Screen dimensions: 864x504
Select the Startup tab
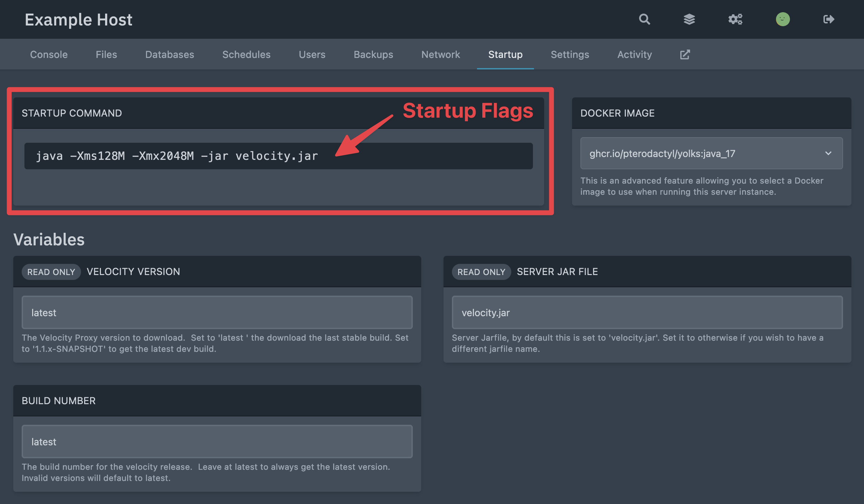pyautogui.click(x=505, y=54)
